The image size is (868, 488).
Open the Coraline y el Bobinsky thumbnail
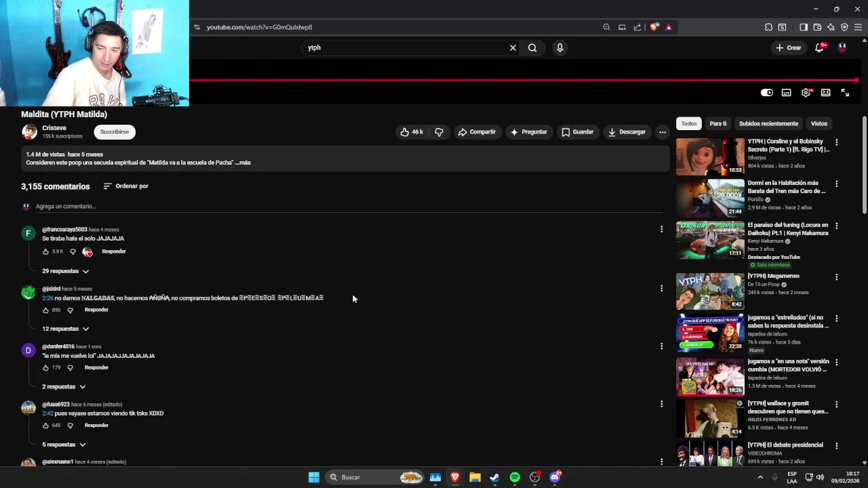click(x=710, y=157)
